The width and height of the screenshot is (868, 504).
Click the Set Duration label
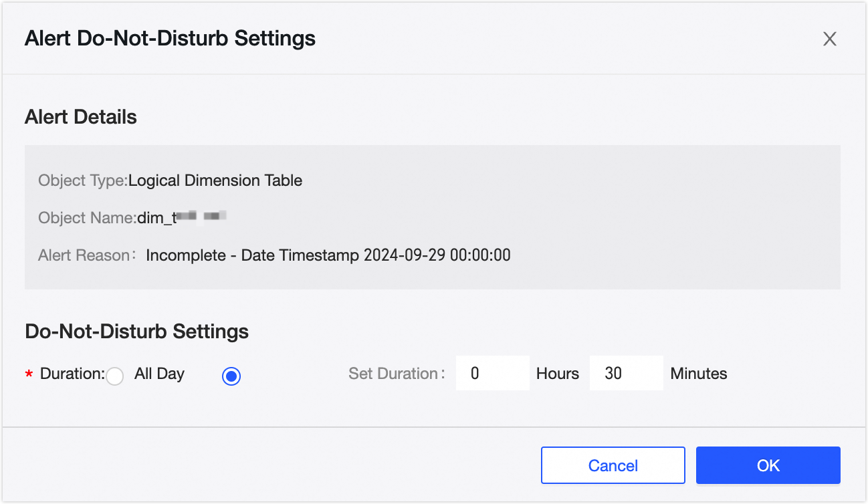pos(396,374)
